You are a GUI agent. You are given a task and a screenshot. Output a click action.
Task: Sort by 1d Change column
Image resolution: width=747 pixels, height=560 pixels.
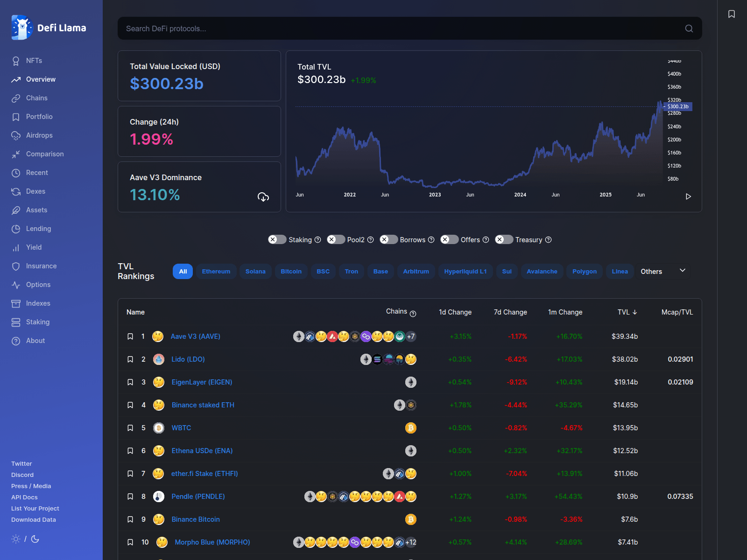tap(455, 312)
